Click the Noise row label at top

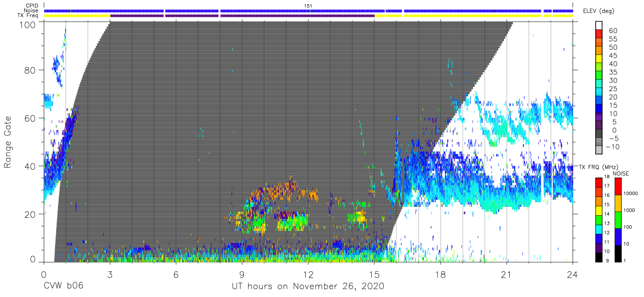point(31,10)
